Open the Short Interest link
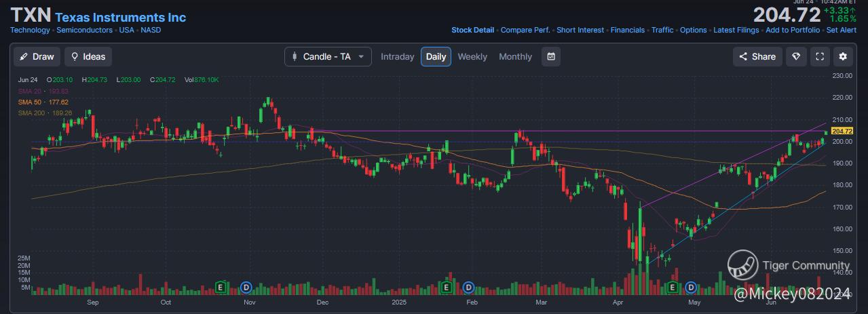 click(580, 31)
